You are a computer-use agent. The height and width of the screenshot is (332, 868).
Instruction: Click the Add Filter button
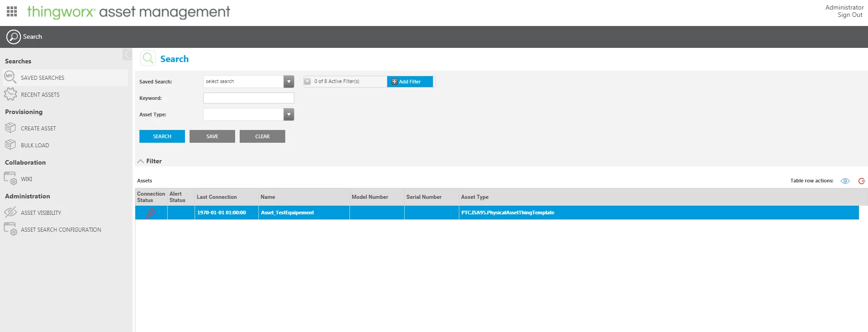[410, 82]
